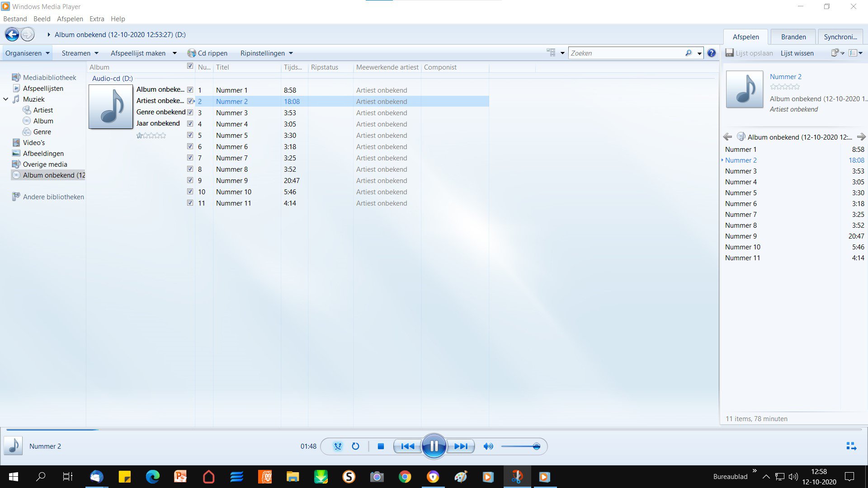
Task: Open Google Chrome from the taskbar
Action: [x=405, y=477]
